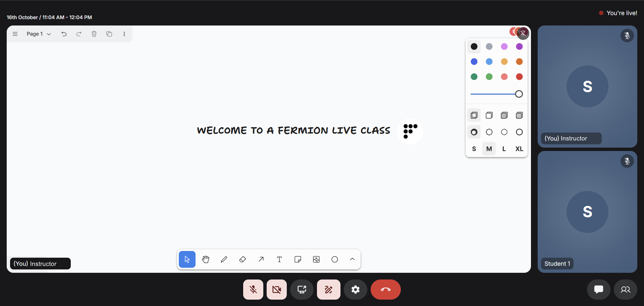Screen dimensions: 644x306
Task: Toggle the whiteboard button in call controls
Action: click(329, 290)
